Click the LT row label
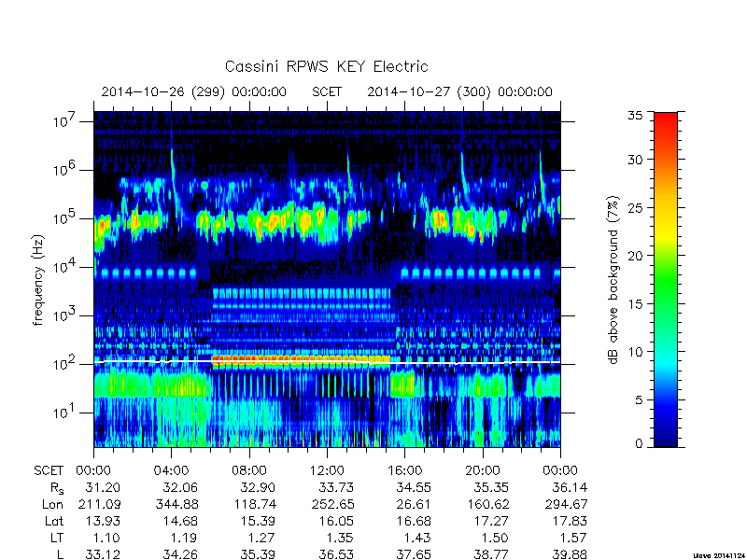This screenshot has height=560, width=747. click(x=56, y=538)
